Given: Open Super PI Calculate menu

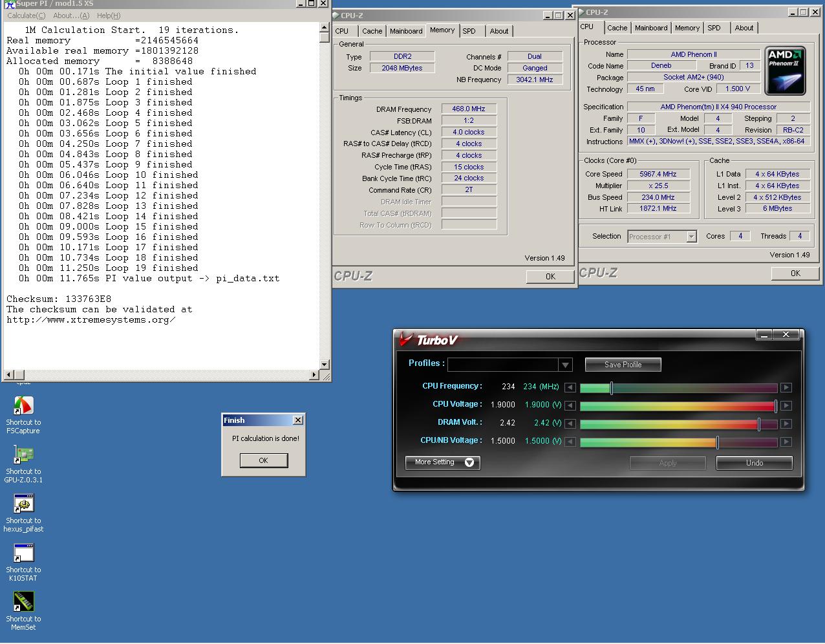Looking at the screenshot, I should [x=26, y=16].
